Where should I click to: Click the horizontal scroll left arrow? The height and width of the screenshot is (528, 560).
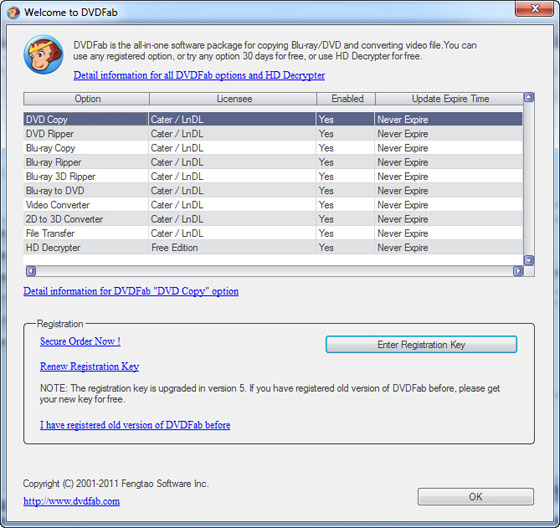tap(31, 271)
